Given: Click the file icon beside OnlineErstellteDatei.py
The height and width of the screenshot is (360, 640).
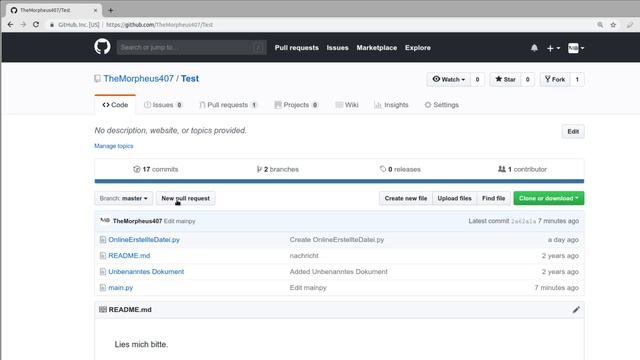Looking at the screenshot, I should click(x=102, y=240).
